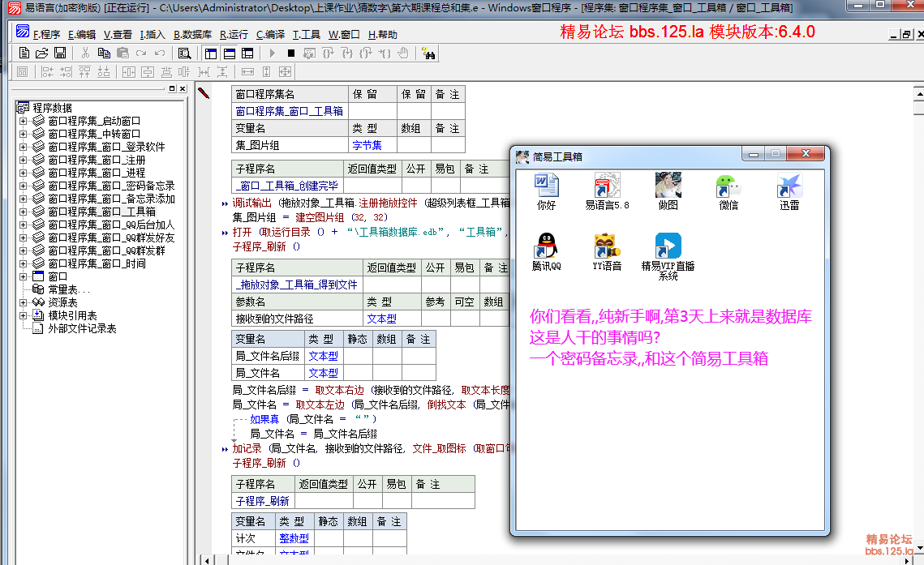Stop the running program with the black square
The width and height of the screenshot is (924, 565).
click(291, 54)
